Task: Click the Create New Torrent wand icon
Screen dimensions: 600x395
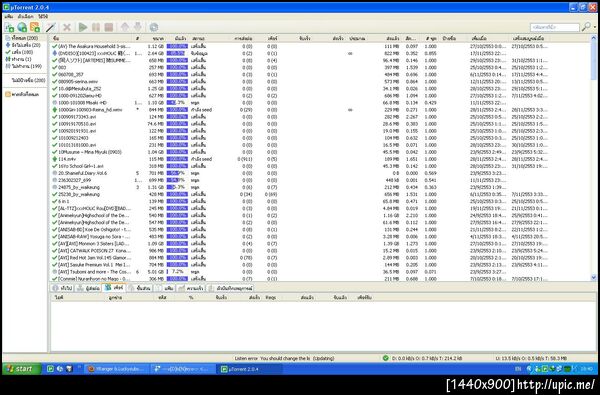Action: tap(51, 27)
